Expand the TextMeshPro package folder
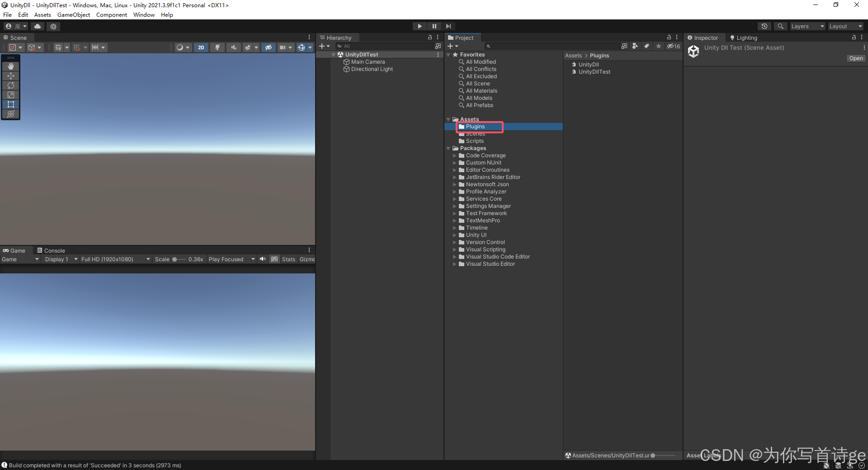The height and width of the screenshot is (470, 868). point(455,221)
